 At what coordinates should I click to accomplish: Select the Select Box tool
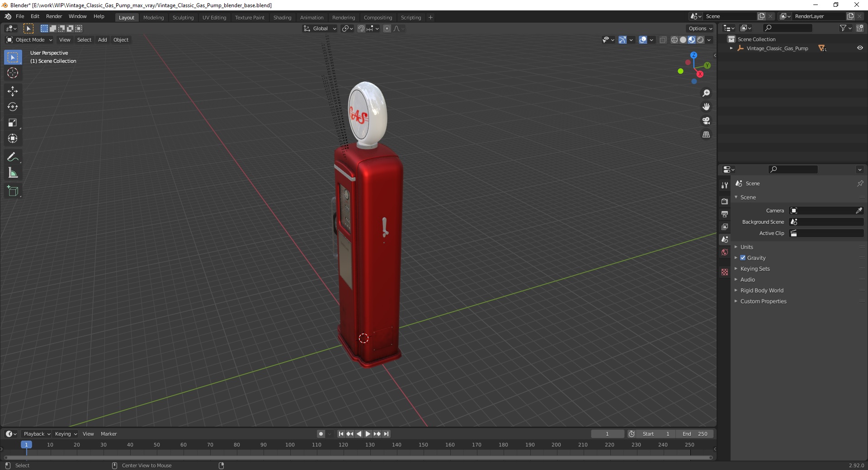(13, 57)
